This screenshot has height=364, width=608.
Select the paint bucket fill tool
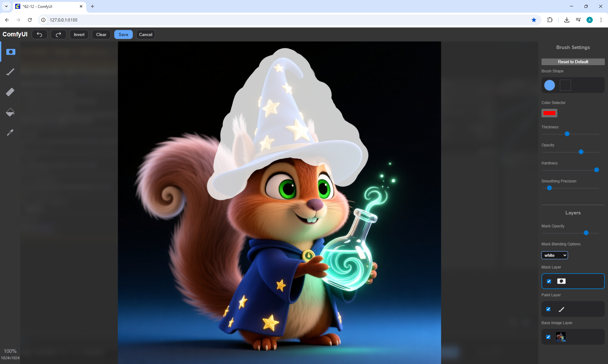(10, 112)
